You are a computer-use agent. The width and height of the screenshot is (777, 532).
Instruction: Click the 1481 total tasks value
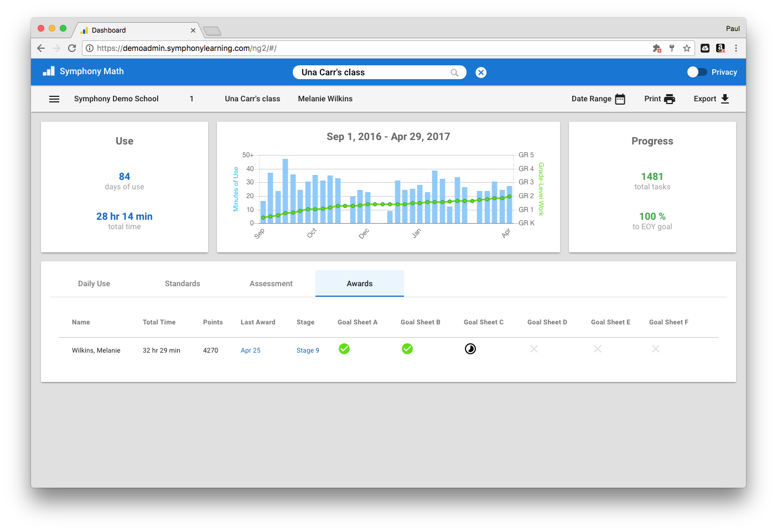pos(652,177)
